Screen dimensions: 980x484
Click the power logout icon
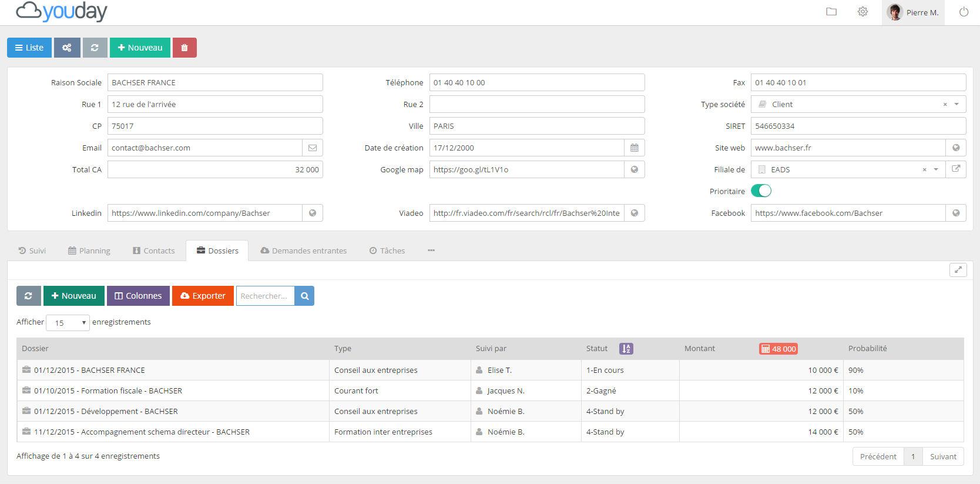[x=964, y=12]
